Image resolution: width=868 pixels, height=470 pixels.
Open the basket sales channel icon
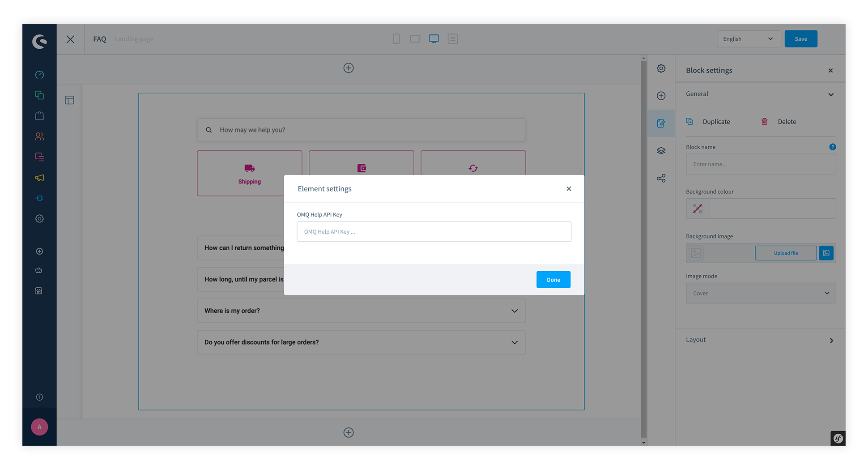pos(39,270)
